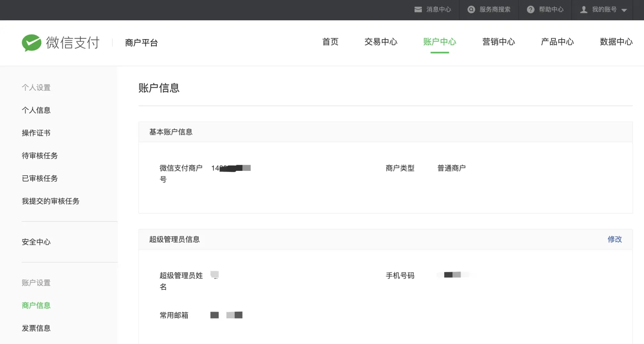Open the 首页 tab
Image resolution: width=644 pixels, height=344 pixels.
coord(330,42)
